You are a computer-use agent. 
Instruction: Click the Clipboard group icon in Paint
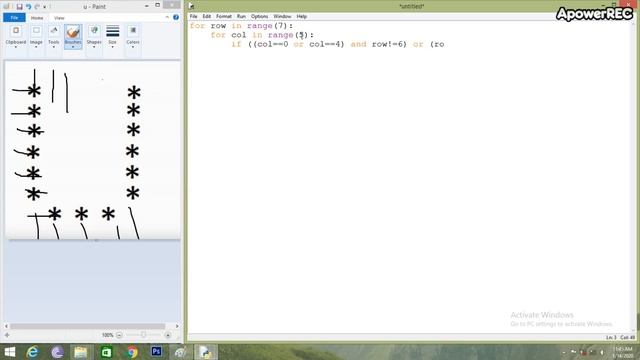pyautogui.click(x=16, y=31)
